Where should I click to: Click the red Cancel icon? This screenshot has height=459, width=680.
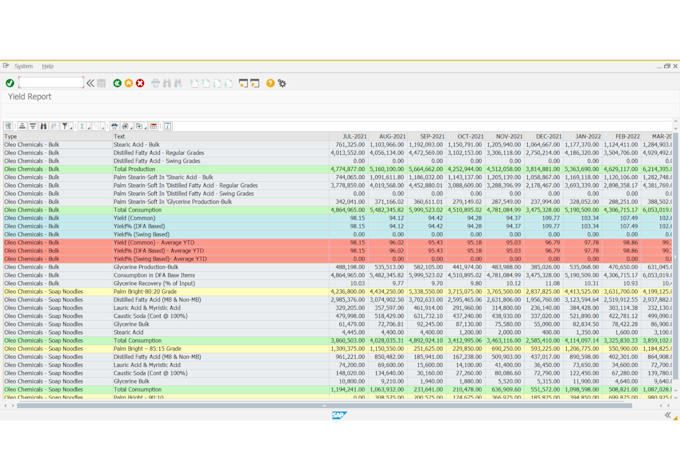[140, 83]
